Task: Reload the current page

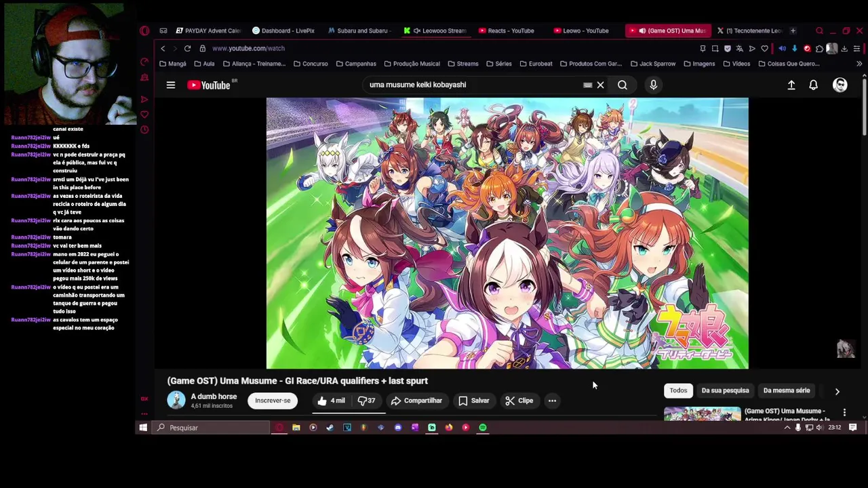Action: tap(187, 48)
